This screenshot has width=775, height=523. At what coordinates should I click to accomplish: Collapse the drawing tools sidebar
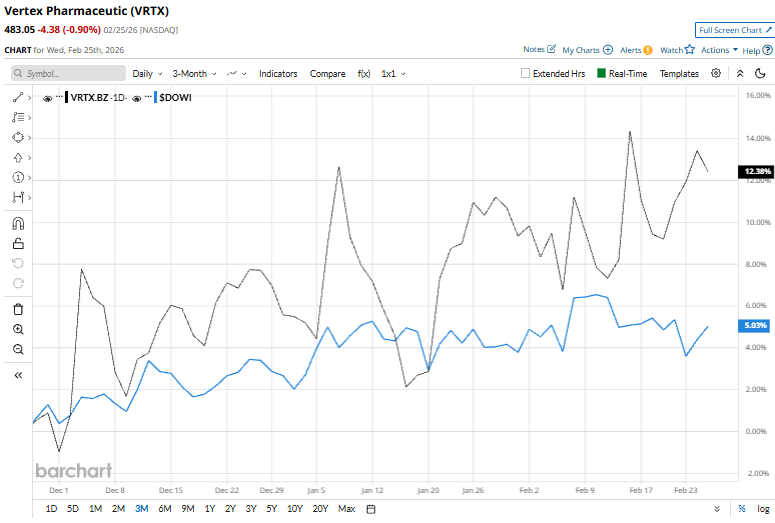pyautogui.click(x=18, y=375)
